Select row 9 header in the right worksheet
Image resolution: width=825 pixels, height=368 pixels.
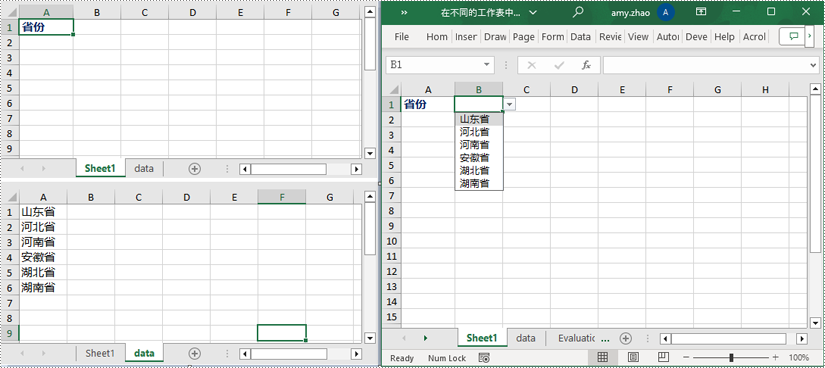coord(392,226)
